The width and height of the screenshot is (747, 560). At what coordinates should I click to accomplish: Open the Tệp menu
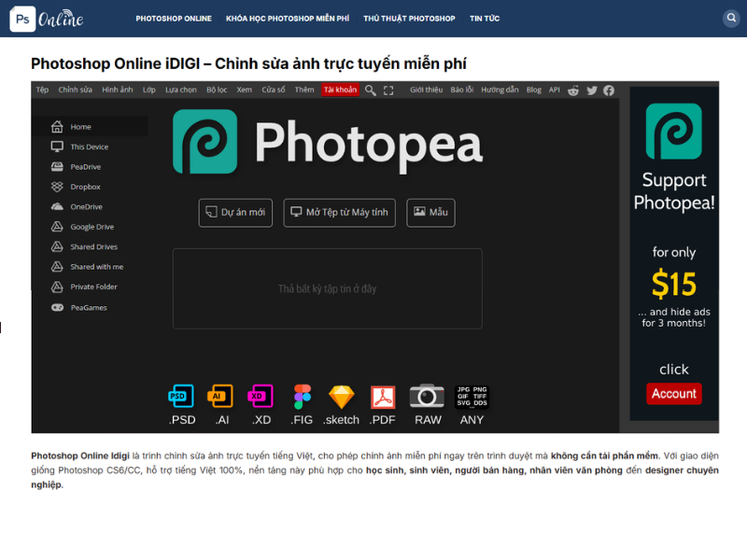(42, 90)
